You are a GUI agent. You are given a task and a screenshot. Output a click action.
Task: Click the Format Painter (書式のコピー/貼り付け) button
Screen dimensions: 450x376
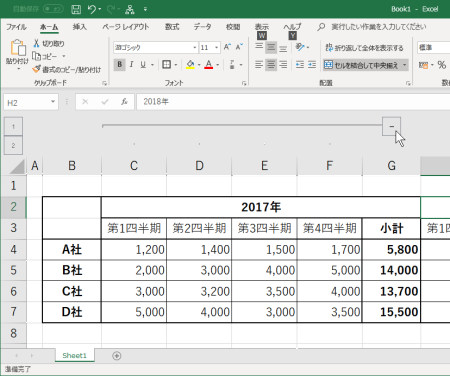click(66, 69)
